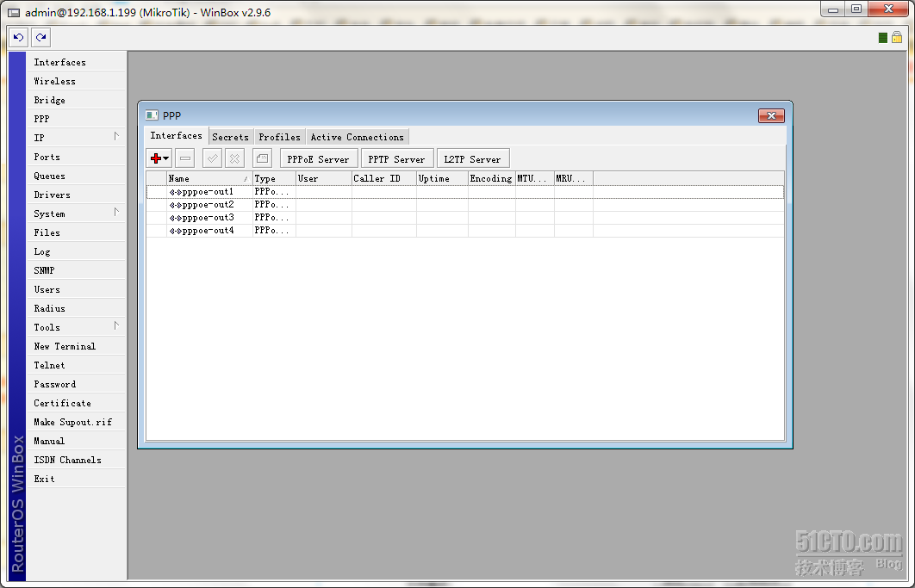Screen dimensions: 915x588
Task: Click Make Supout.rif in sidebar
Action: click(x=76, y=423)
